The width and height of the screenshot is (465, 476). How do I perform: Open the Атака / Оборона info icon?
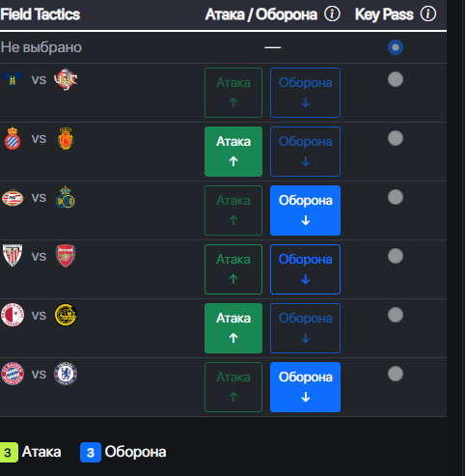[x=332, y=14]
